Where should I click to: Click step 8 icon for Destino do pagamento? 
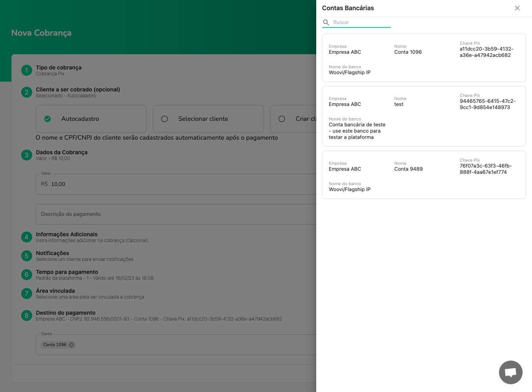(26, 315)
